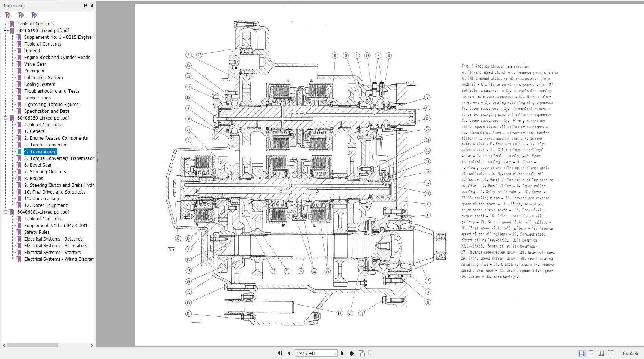Open the Cooling System bookmark

click(x=40, y=84)
